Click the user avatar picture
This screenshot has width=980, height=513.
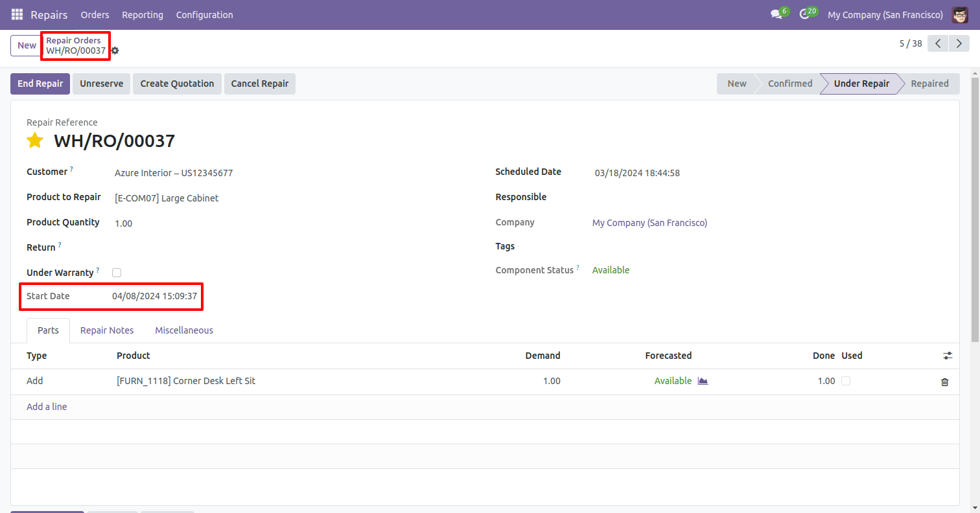click(960, 14)
